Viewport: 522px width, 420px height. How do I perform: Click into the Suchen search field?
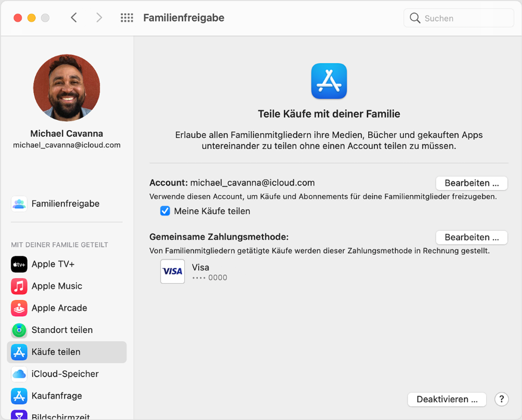click(459, 18)
